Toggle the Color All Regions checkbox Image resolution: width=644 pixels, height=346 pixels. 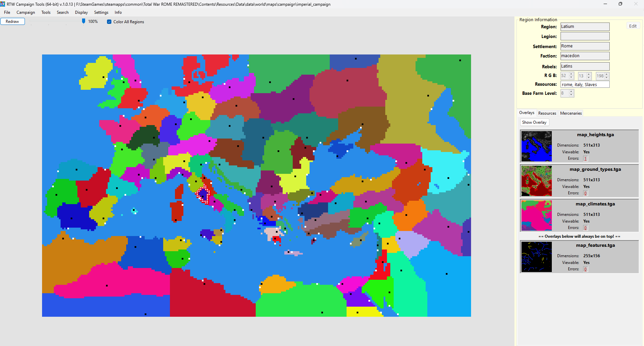[x=109, y=22]
